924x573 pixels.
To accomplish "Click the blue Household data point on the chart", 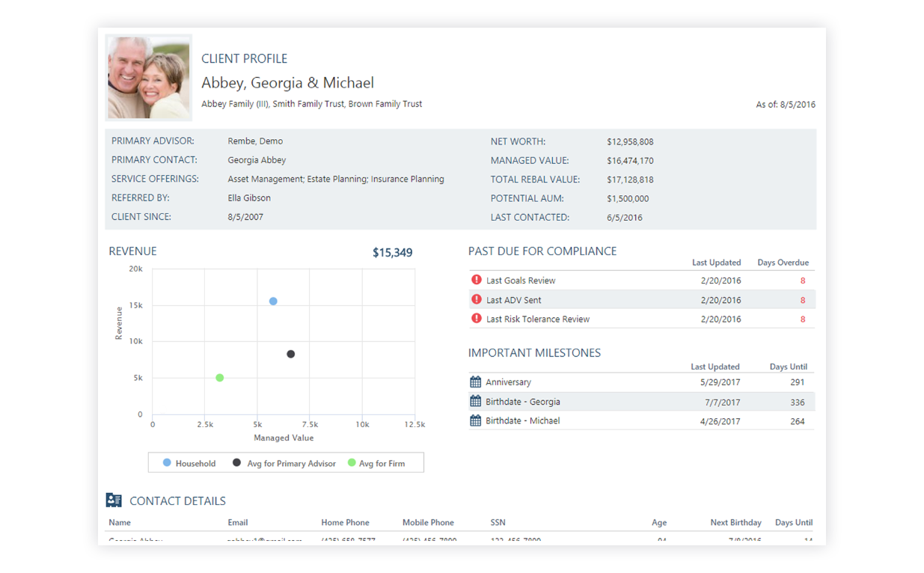I will pos(273,301).
